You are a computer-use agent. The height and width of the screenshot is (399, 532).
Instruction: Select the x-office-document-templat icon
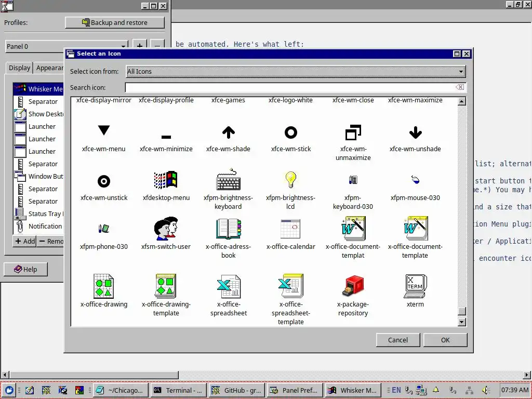click(353, 229)
